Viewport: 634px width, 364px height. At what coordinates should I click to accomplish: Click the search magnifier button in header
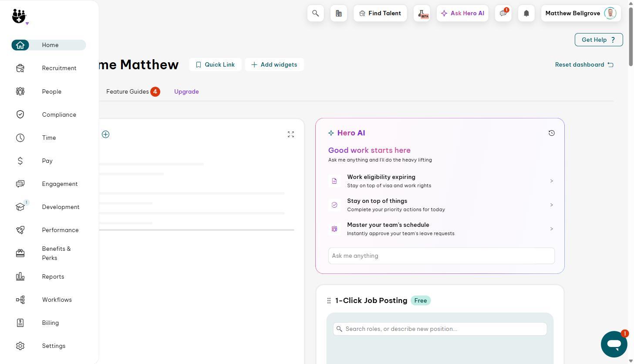click(x=316, y=13)
